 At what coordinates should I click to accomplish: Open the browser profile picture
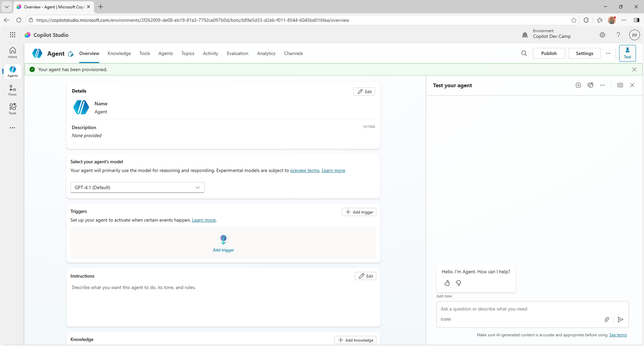coord(612,20)
